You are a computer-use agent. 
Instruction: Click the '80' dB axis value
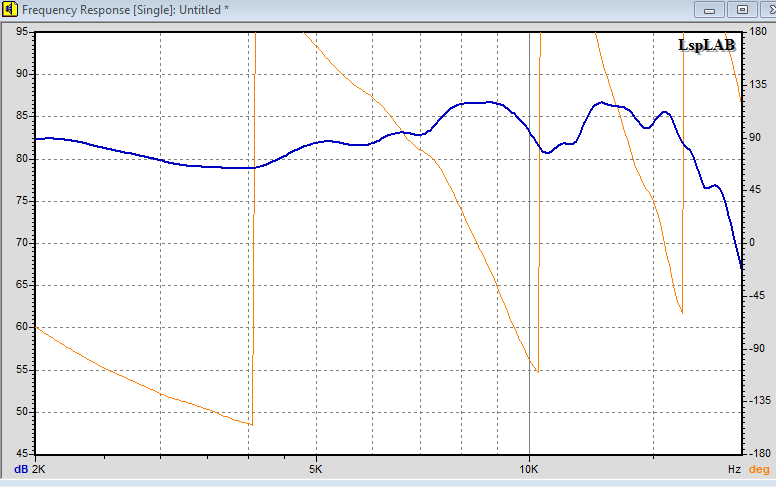[22, 158]
